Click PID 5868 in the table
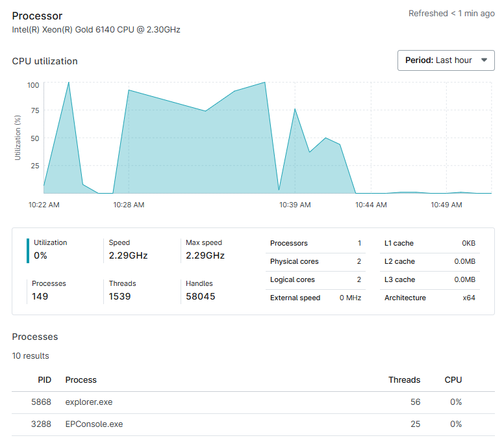 (x=41, y=402)
